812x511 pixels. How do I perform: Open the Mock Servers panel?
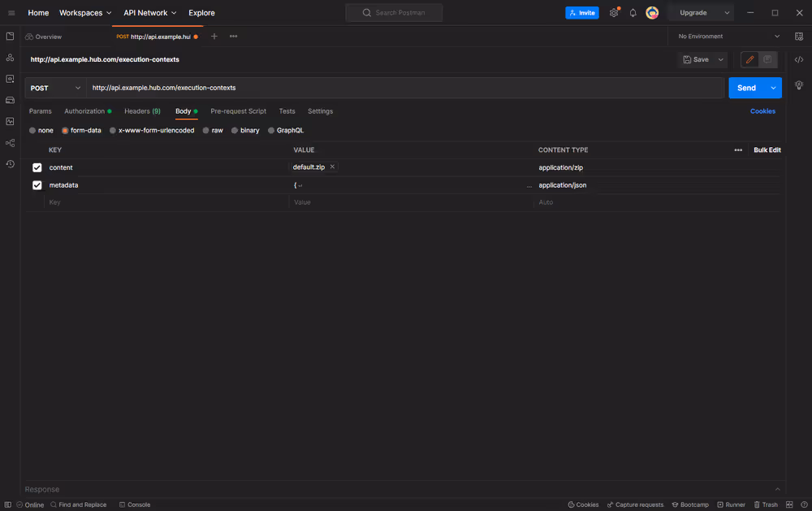pos(11,99)
